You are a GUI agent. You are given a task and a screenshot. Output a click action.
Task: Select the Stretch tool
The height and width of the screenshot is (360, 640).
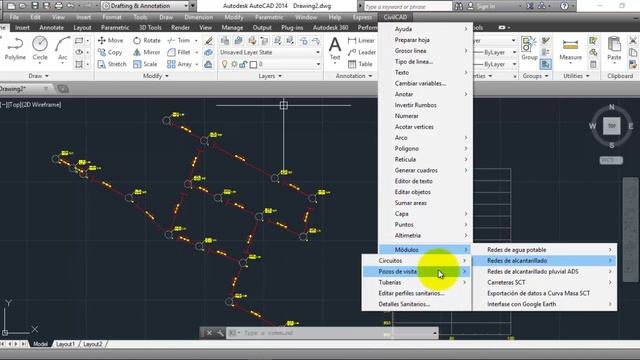point(112,64)
